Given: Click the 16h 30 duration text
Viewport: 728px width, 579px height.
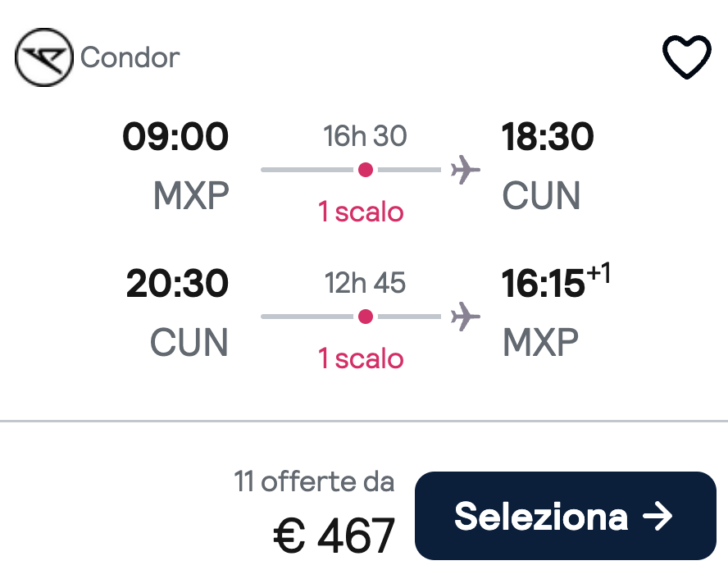Looking at the screenshot, I should click(x=366, y=136).
